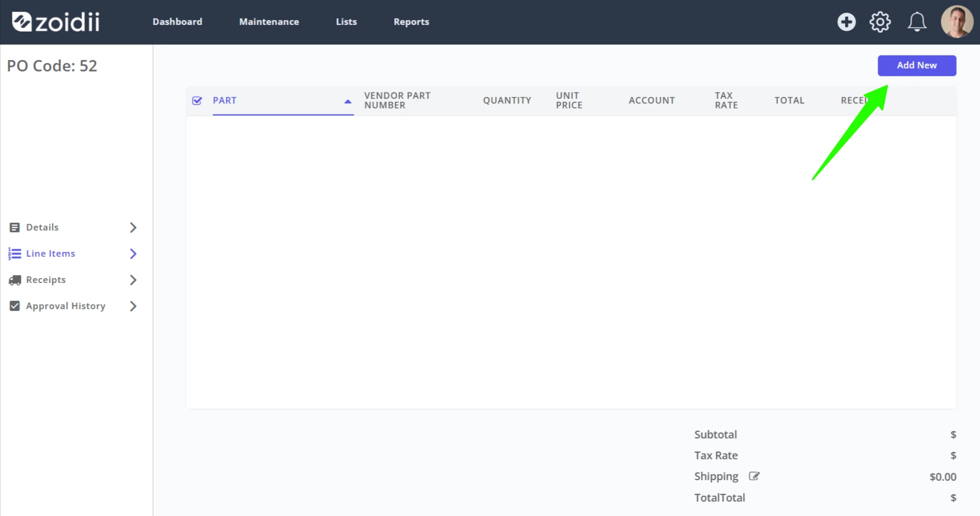Viewport: 980px width, 516px height.
Task: Click the Receipts truck icon
Action: [x=15, y=280]
